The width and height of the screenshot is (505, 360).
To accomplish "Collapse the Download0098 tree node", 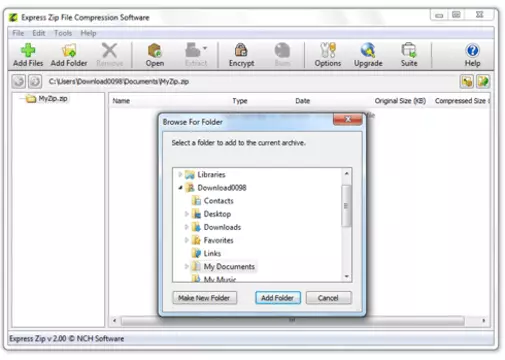I will pyautogui.click(x=180, y=188).
